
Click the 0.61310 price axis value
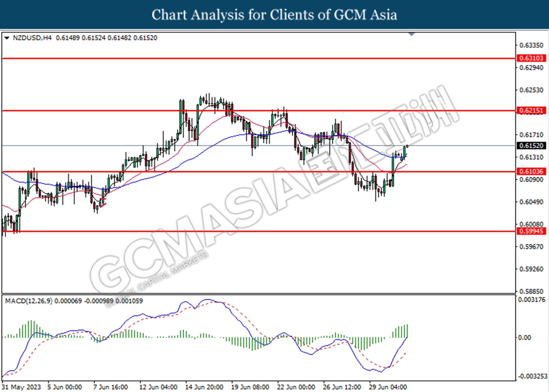click(531, 157)
